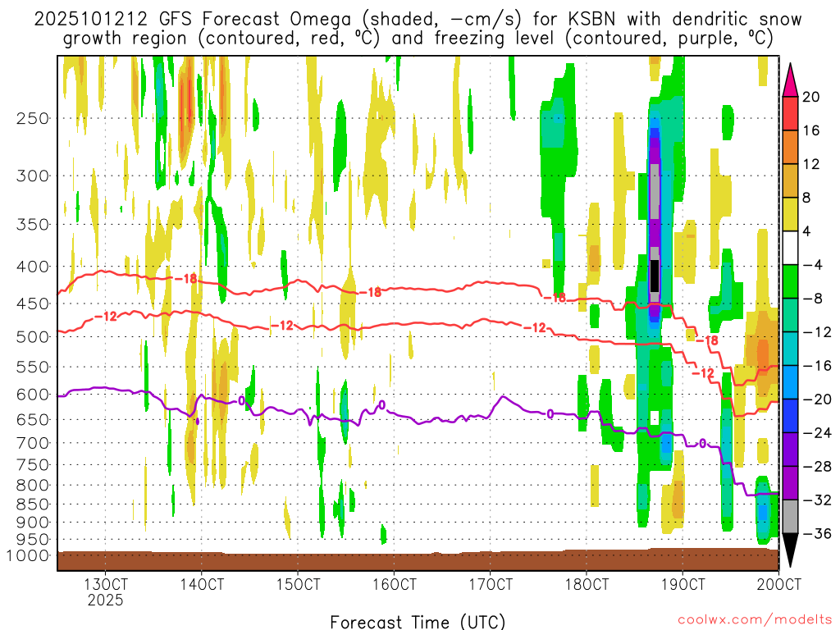The height and width of the screenshot is (630, 840).
Task: Click the '20' colorbar value label
Action: pos(811,97)
